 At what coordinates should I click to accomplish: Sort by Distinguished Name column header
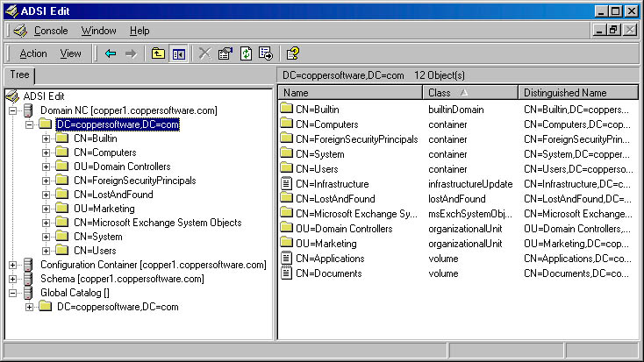[578, 93]
